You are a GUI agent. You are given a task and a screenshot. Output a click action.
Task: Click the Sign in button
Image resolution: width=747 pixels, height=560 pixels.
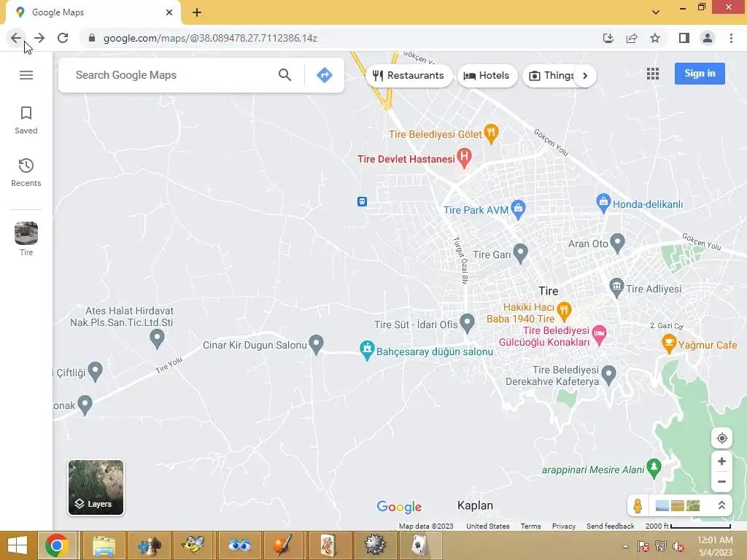point(700,74)
